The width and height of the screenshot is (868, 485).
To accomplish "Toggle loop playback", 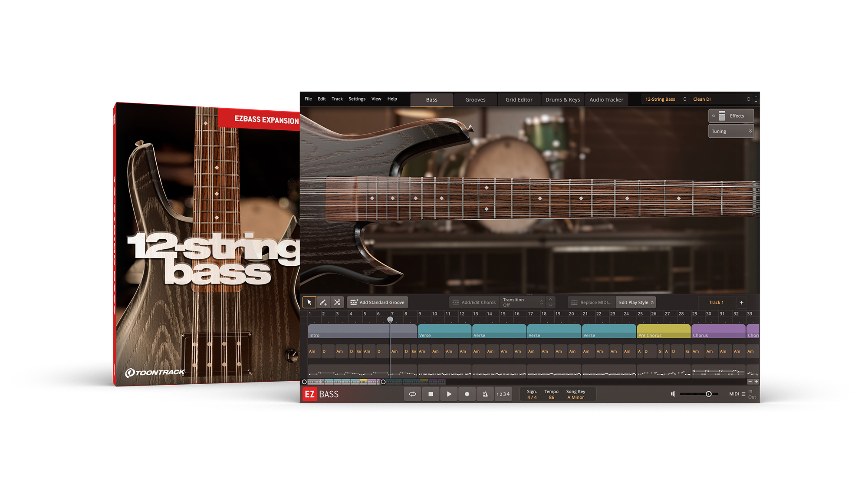I will 412,394.
